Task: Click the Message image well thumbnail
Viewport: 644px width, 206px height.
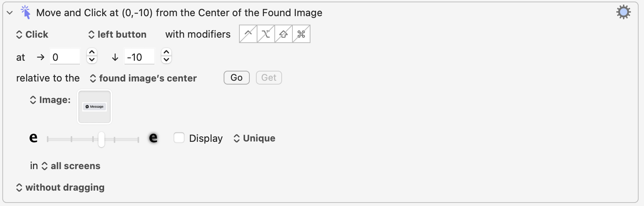Action: (95, 107)
